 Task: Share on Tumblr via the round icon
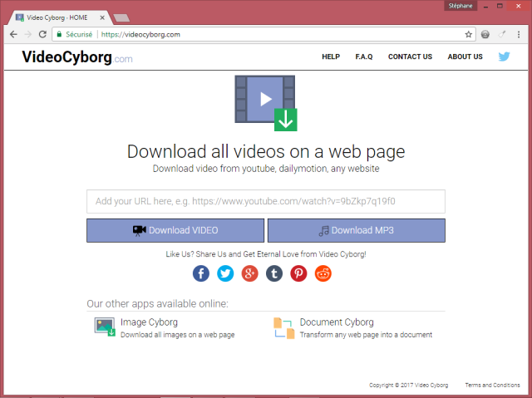click(274, 273)
